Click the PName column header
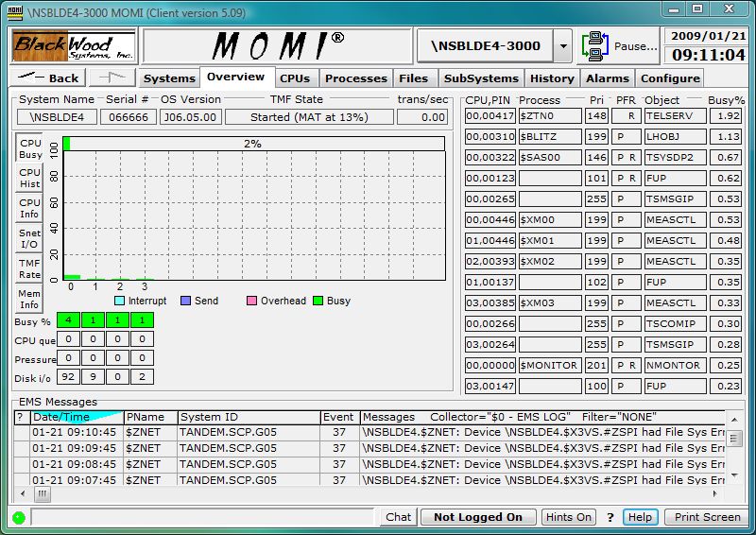Viewport: 756px width, 535px height. (x=151, y=417)
